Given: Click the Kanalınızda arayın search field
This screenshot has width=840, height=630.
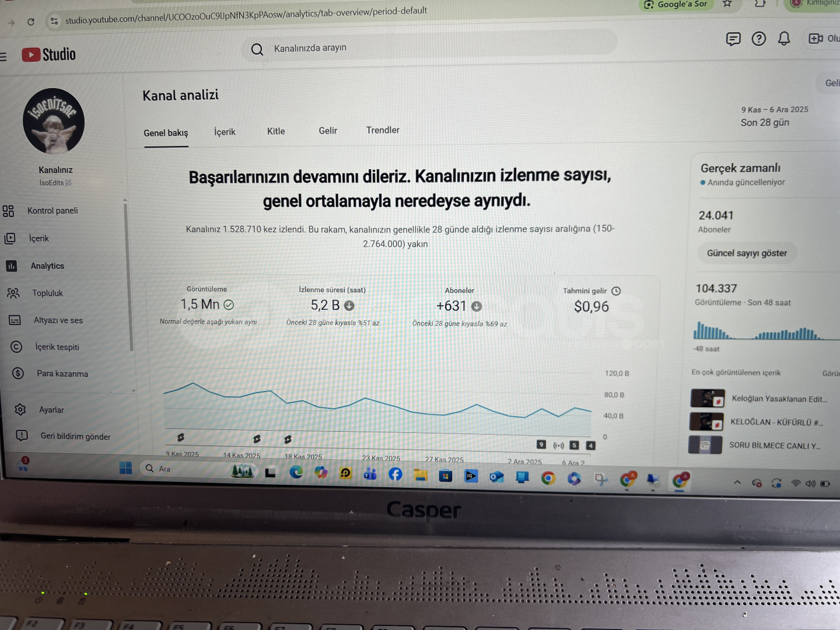Looking at the screenshot, I should click(x=432, y=48).
